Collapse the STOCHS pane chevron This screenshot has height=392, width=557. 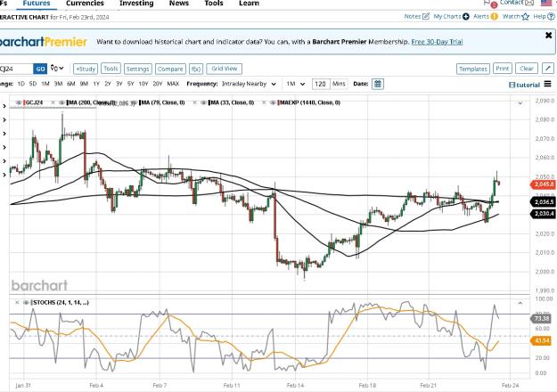[x=520, y=303]
